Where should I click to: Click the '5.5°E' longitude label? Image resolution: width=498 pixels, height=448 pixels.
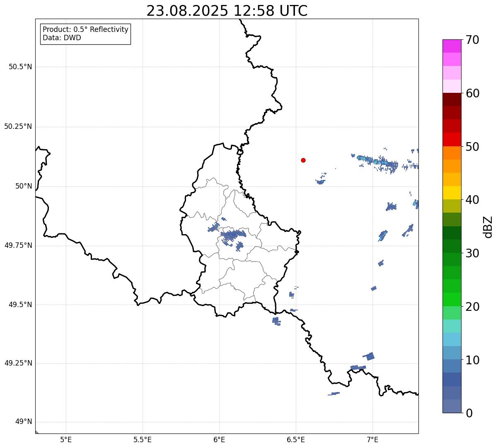pos(143,439)
